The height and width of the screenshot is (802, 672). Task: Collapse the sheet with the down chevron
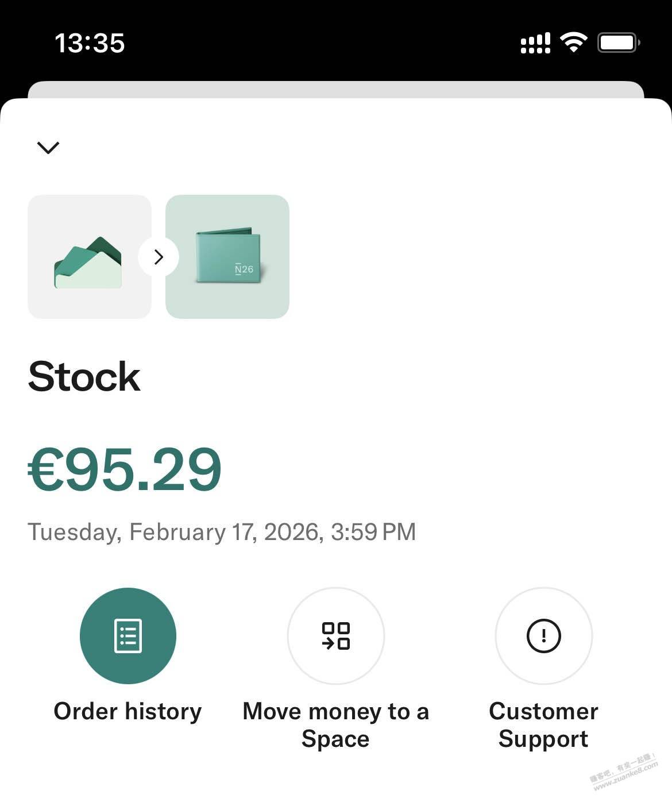click(48, 148)
